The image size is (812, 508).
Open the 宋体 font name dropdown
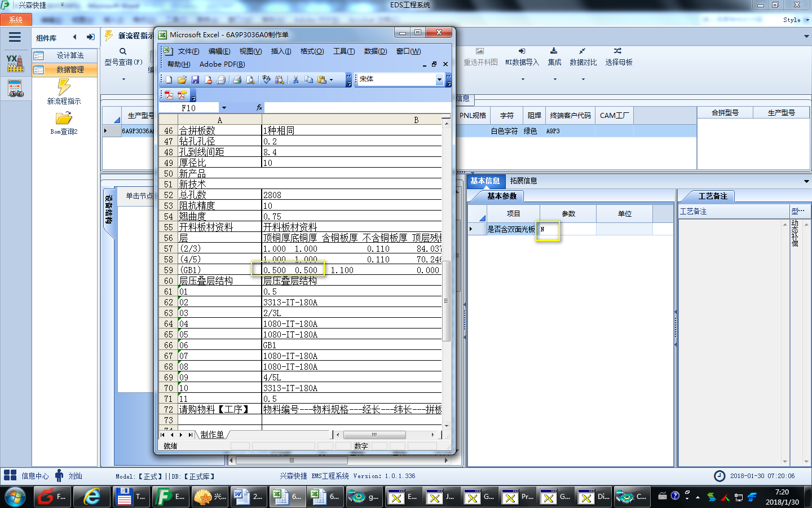(x=439, y=80)
